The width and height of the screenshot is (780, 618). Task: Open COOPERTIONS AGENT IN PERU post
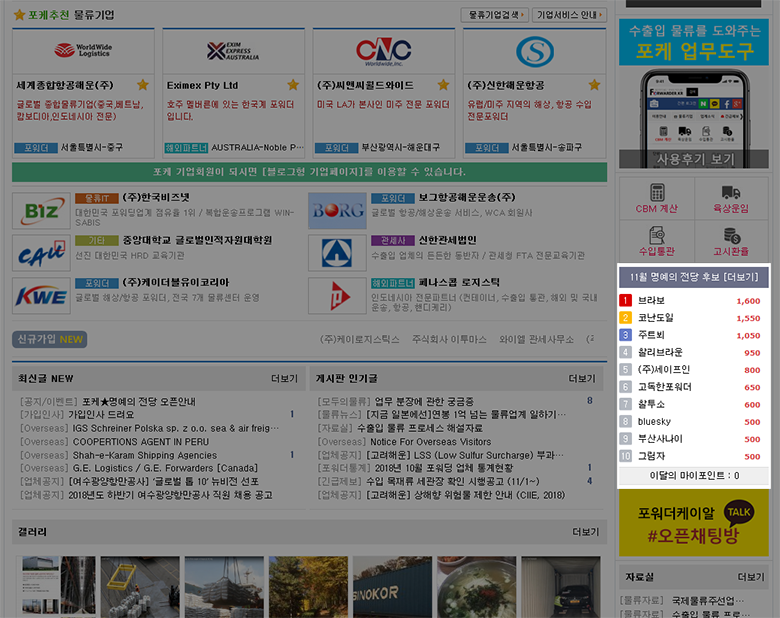(x=141, y=442)
